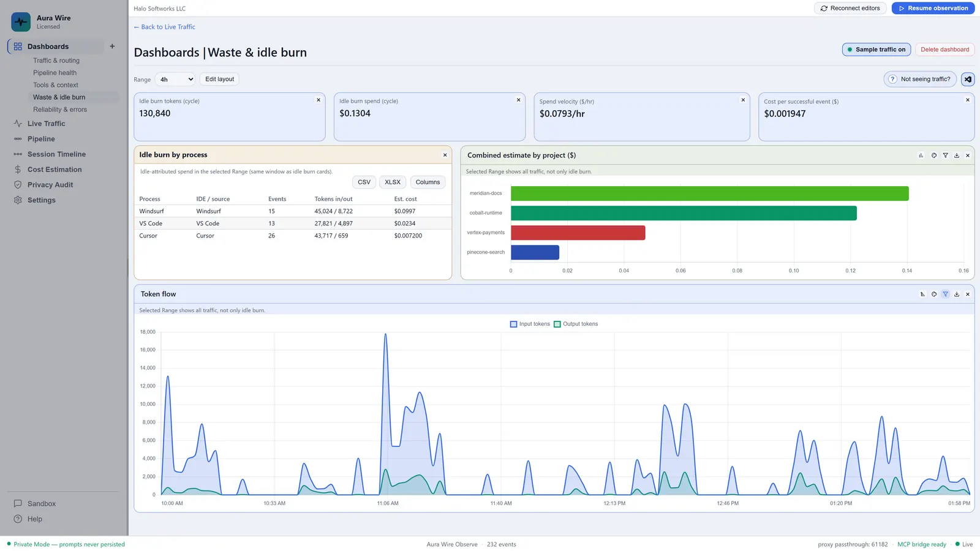Toggle Input tokens series in legend
The width and height of the screenshot is (980, 551).
530,324
